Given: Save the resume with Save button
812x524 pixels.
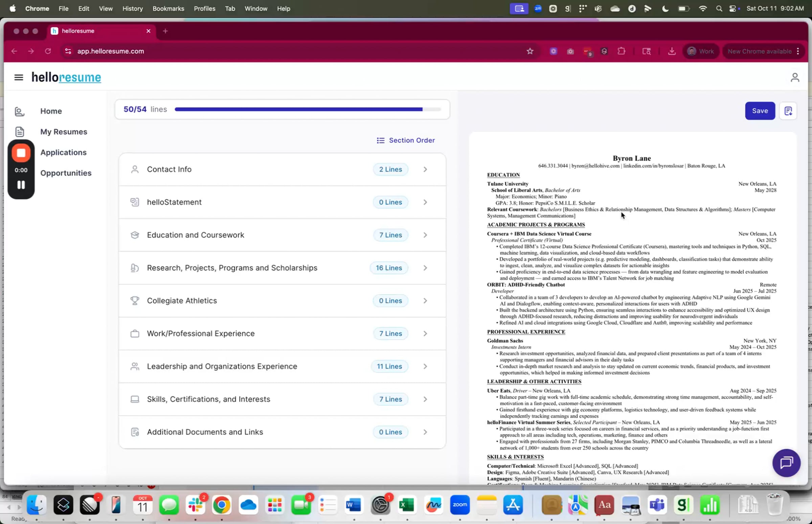Looking at the screenshot, I should (760, 111).
